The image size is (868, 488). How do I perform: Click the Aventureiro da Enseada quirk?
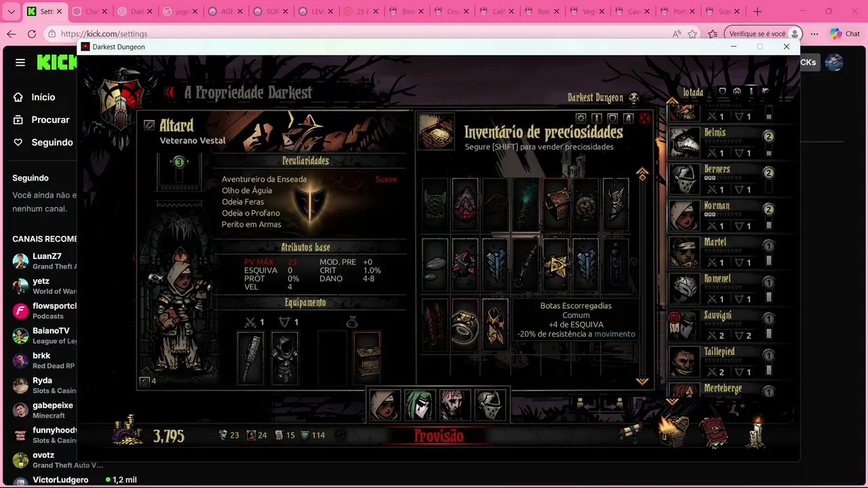click(x=264, y=179)
